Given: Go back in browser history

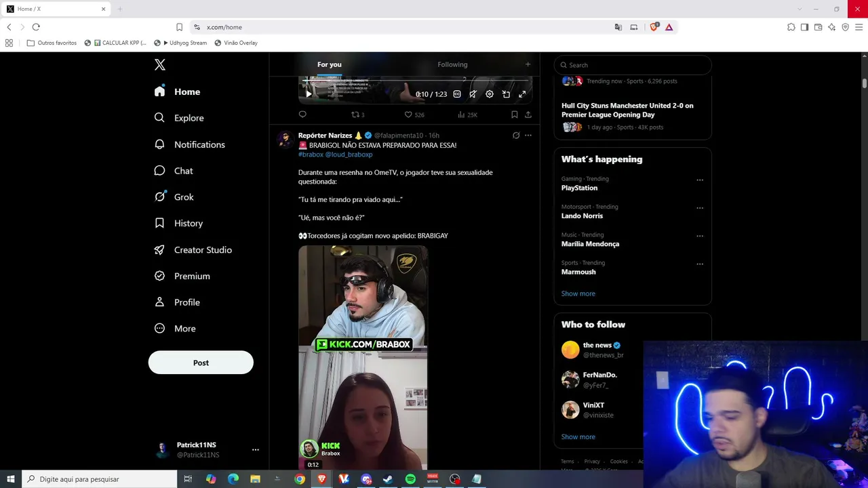Looking at the screenshot, I should [x=9, y=27].
